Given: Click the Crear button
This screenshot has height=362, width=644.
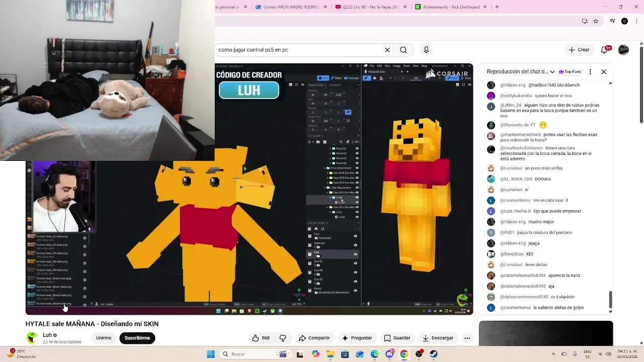Looking at the screenshot, I should [579, 50].
